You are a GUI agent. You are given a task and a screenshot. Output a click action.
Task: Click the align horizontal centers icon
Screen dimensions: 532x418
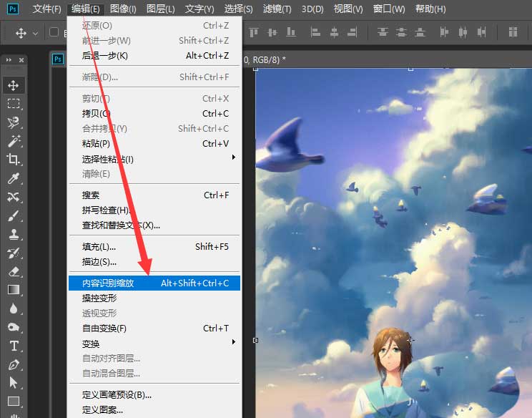click(x=334, y=32)
